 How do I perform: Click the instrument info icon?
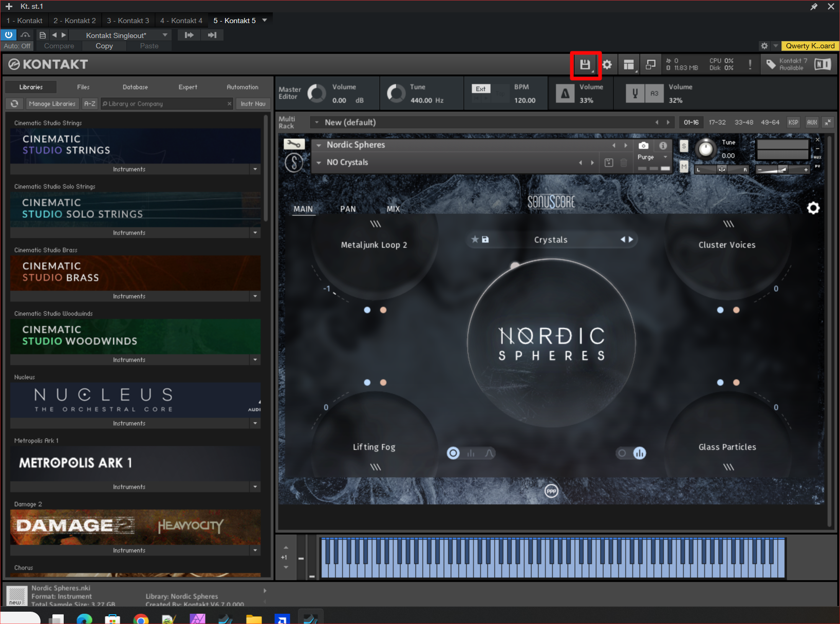(663, 145)
